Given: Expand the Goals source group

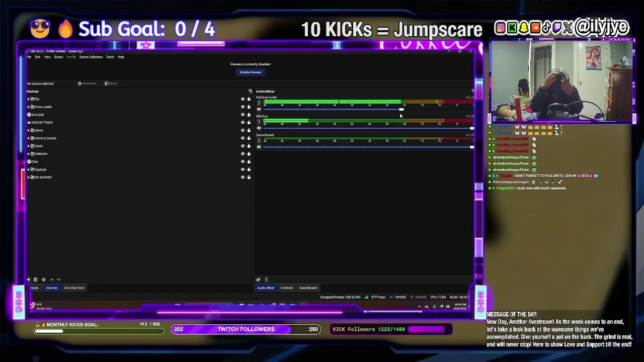Looking at the screenshot, I should pos(28,146).
